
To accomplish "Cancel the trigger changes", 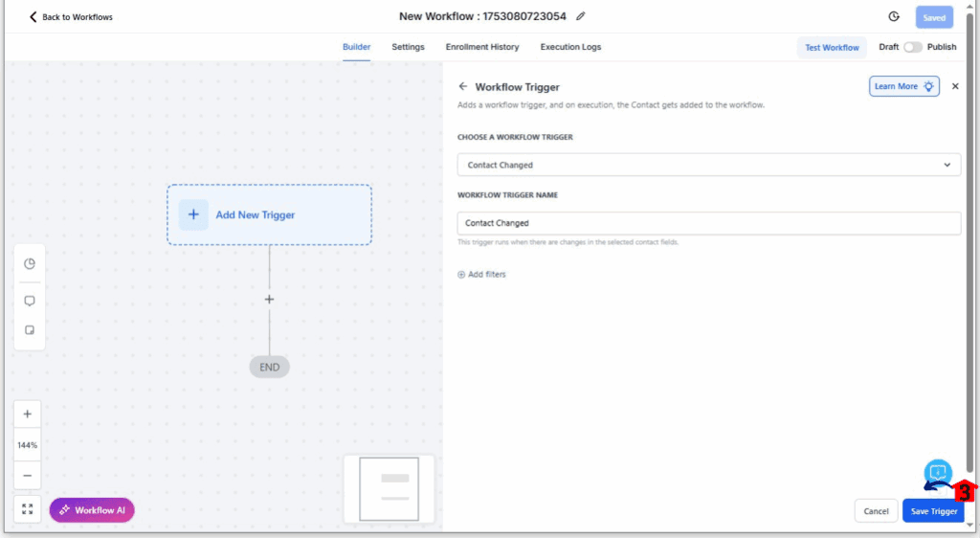I will [x=876, y=511].
